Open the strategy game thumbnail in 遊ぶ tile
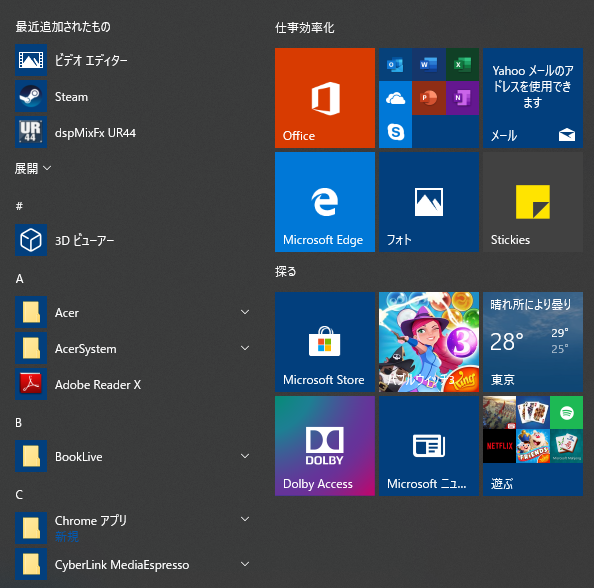The image size is (594, 588). (x=499, y=413)
